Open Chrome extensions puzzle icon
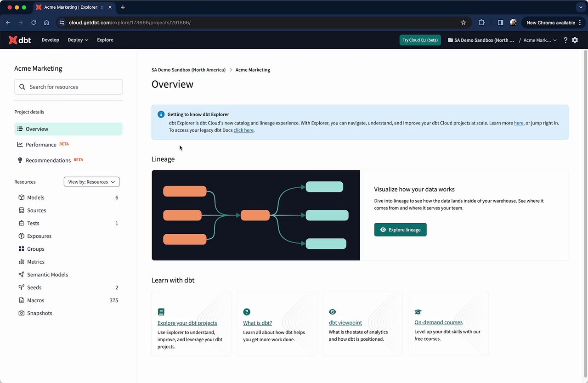Screen dimensions: 588x383 coord(481,23)
